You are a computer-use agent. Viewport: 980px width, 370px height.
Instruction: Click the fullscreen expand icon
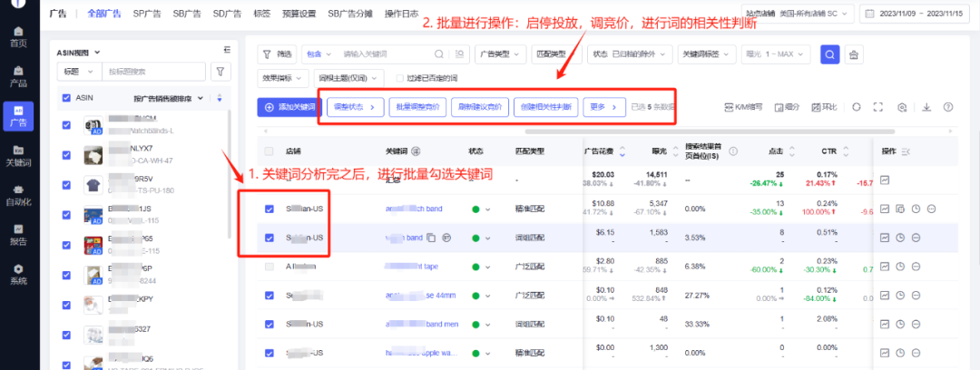click(877, 107)
